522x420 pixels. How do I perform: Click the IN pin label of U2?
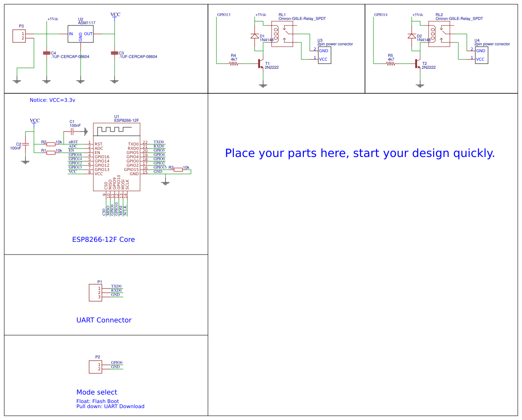click(x=71, y=34)
